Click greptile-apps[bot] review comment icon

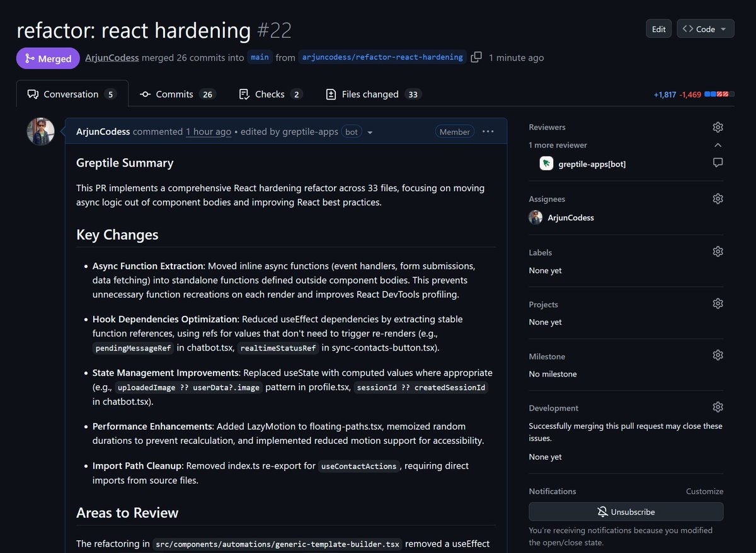click(718, 163)
